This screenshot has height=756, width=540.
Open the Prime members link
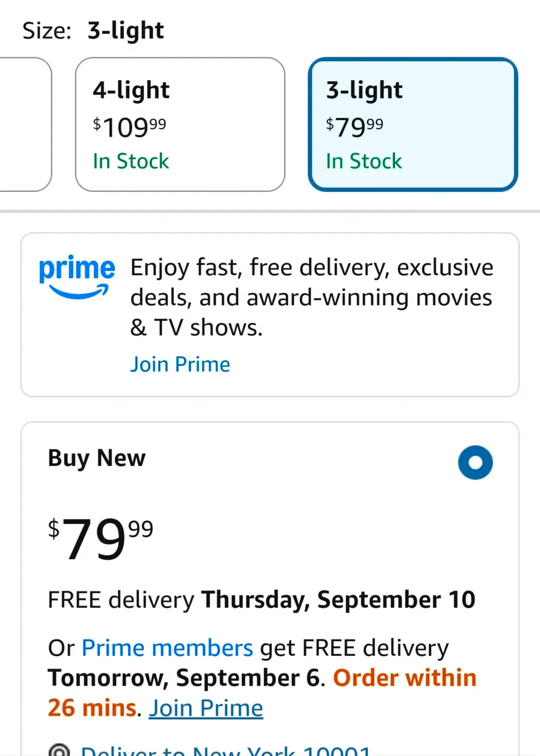click(x=167, y=648)
